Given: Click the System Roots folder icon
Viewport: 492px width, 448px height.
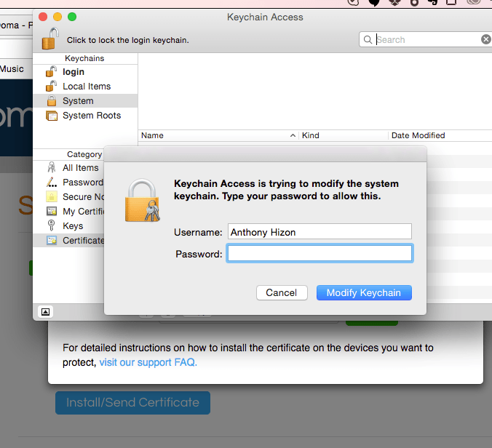Looking at the screenshot, I should tap(52, 116).
